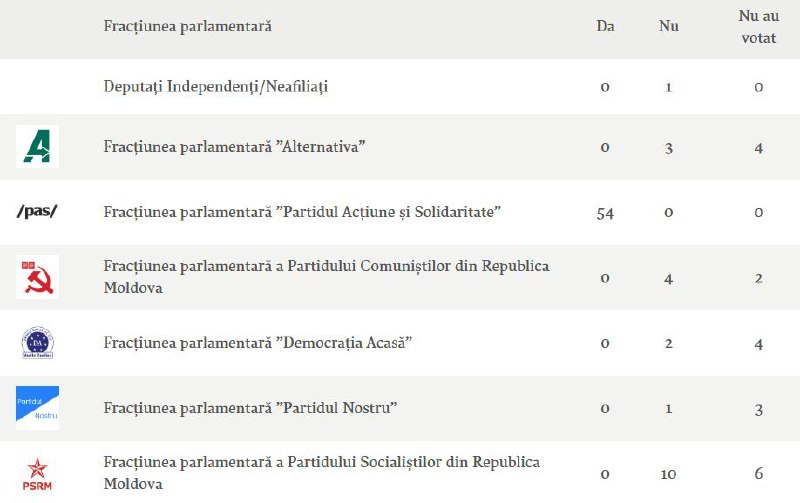Click the PSRM red star logo
The image size is (800, 503).
click(x=37, y=473)
